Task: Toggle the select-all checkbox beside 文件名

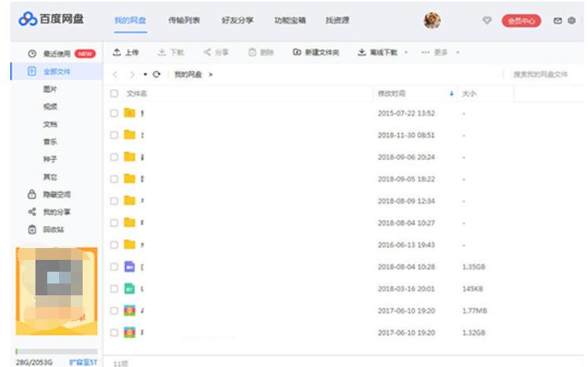Action: coord(115,94)
